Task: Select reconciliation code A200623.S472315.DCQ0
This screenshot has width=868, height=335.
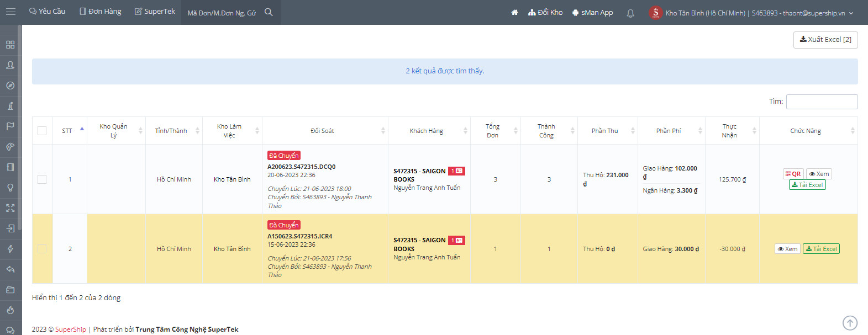Action: (301, 167)
